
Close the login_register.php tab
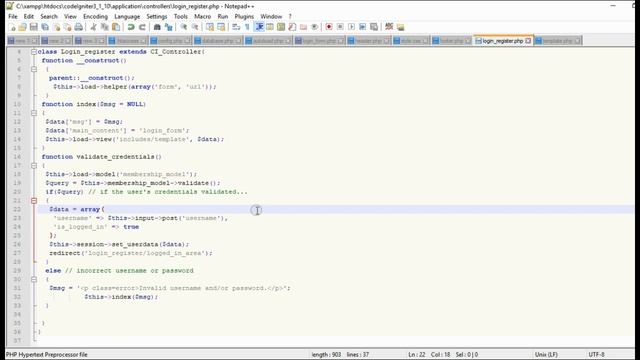click(x=528, y=41)
